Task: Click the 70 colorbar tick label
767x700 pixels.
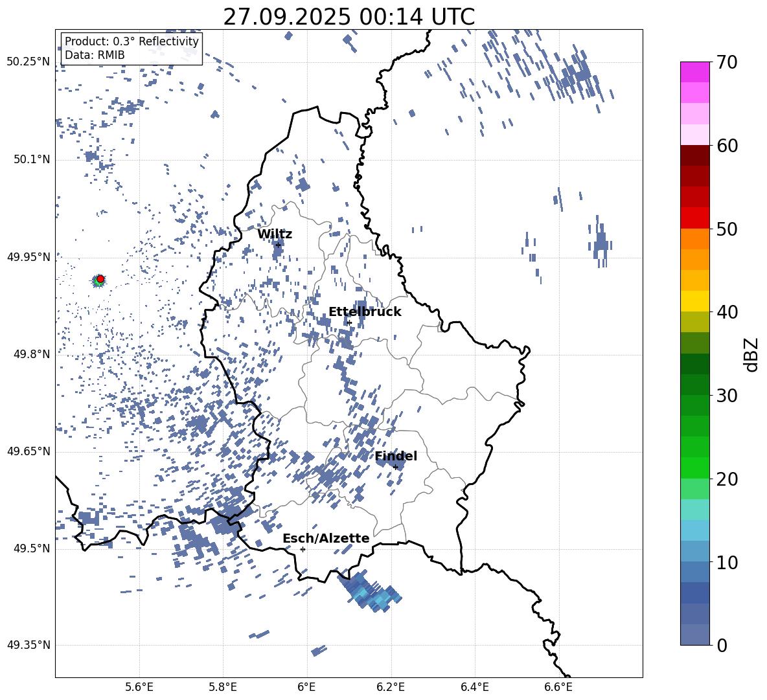Action: click(727, 62)
